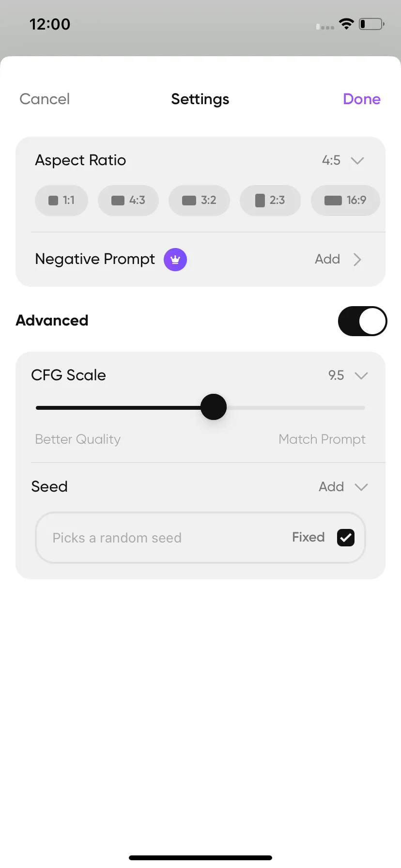Tap the battery indicator in status bar
The height and width of the screenshot is (868, 401).
point(371,24)
